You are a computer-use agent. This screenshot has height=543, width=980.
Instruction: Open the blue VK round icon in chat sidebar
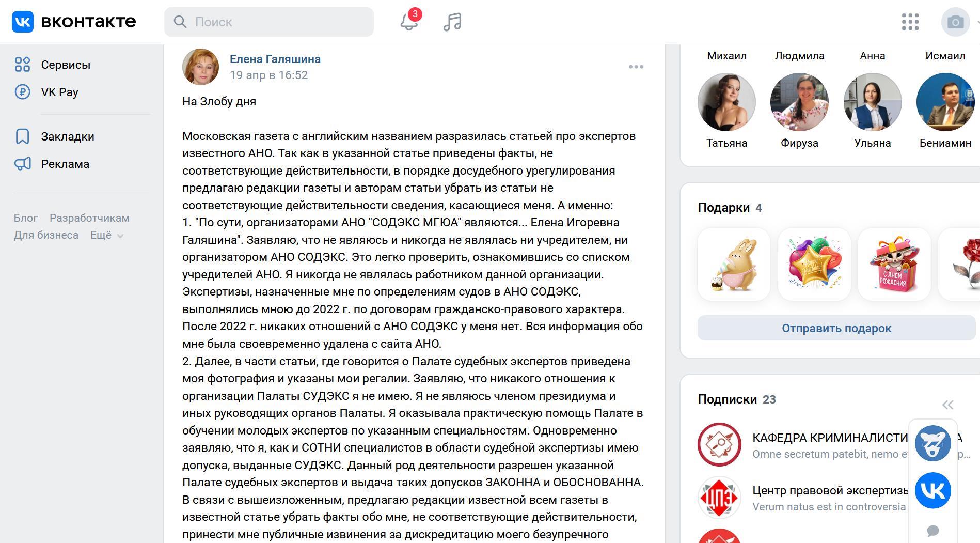tap(932, 490)
